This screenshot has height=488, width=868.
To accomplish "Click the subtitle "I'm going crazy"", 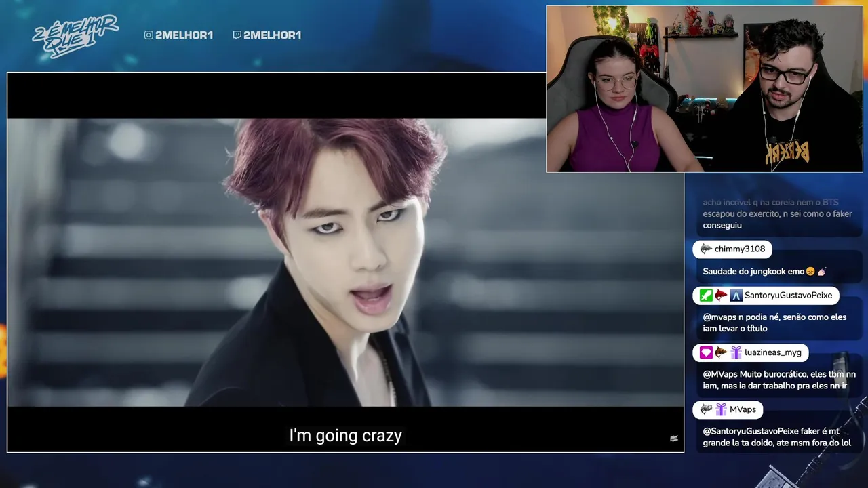I will (x=345, y=435).
